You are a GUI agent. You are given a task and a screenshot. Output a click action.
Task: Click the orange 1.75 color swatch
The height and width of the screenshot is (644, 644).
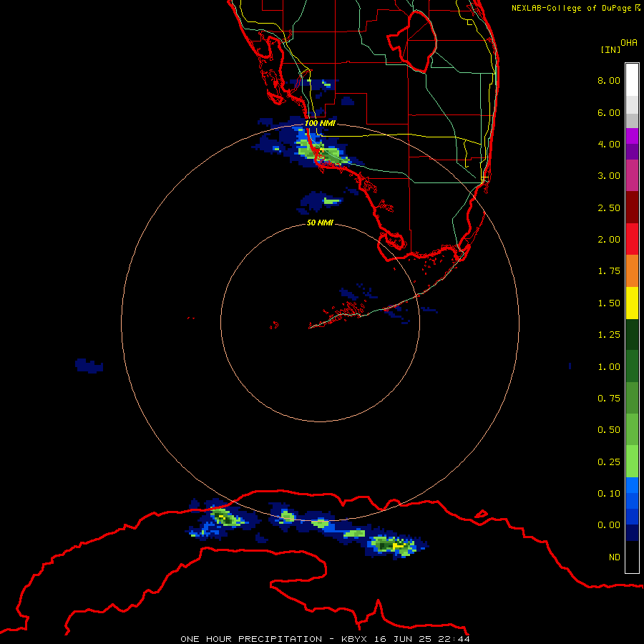pos(632,271)
